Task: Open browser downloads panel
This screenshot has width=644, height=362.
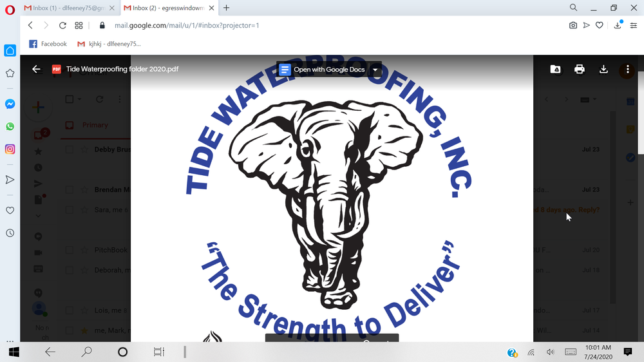Action: tap(618, 25)
